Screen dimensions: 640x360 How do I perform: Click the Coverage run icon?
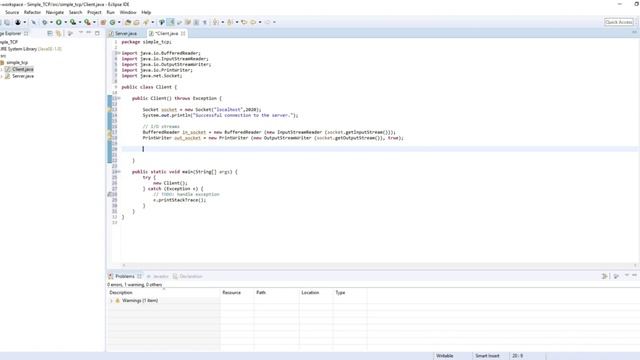pyautogui.click(x=73, y=22)
